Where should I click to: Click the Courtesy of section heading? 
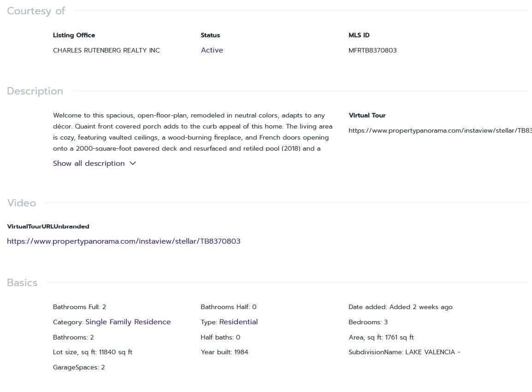coord(36,11)
